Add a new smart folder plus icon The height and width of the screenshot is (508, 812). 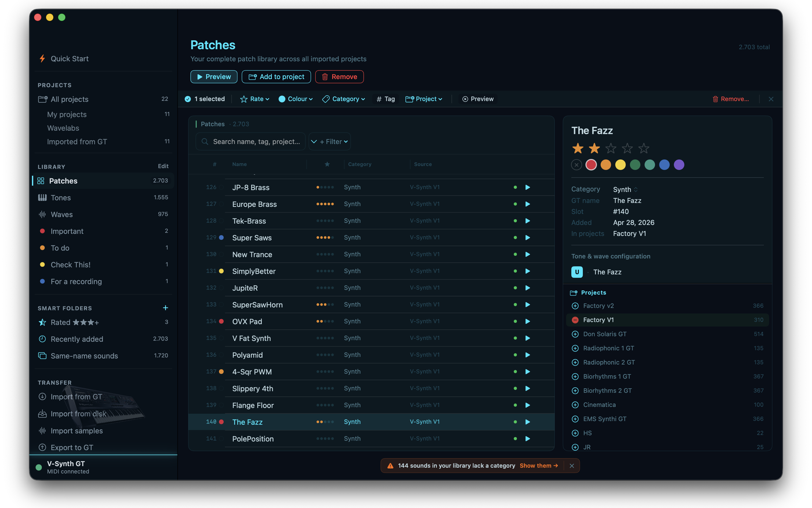[165, 308]
